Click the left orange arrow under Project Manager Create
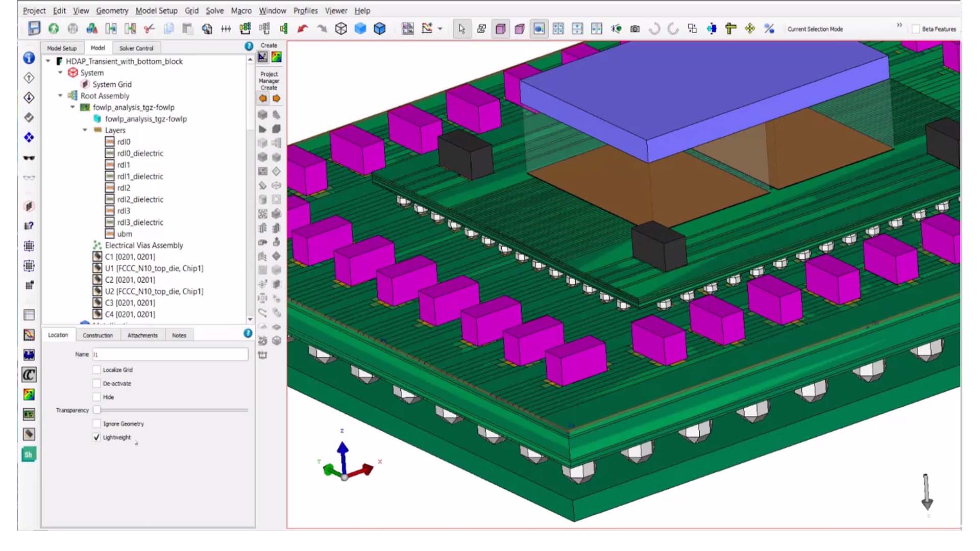Viewport: 980px width, 551px height. click(x=263, y=98)
